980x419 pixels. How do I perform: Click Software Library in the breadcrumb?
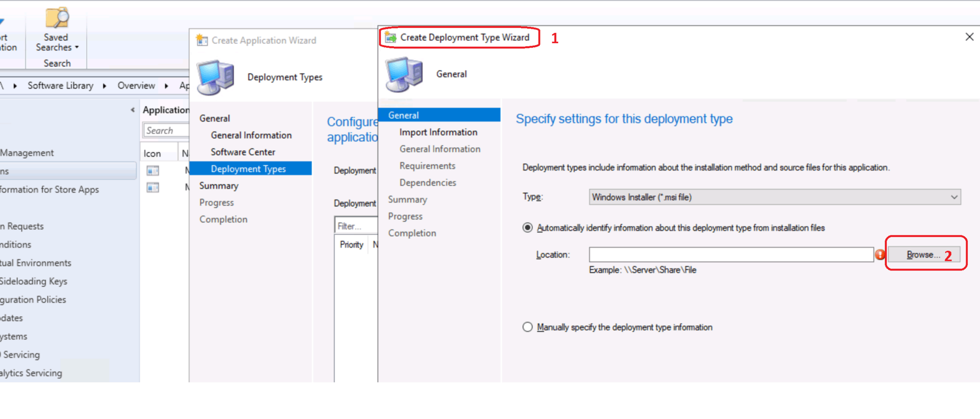(60, 85)
